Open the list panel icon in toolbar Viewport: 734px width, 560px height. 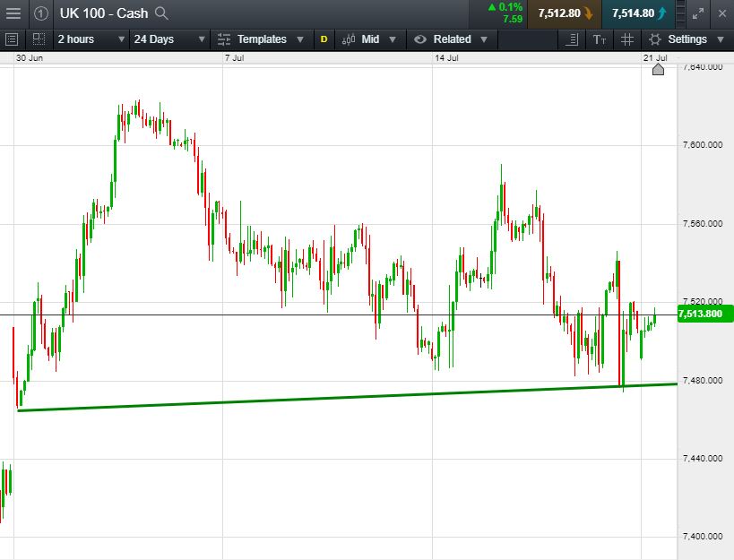pos(12,39)
